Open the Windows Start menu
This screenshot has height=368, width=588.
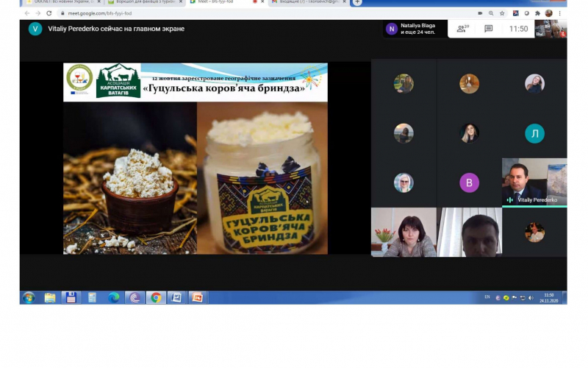coord(29,298)
